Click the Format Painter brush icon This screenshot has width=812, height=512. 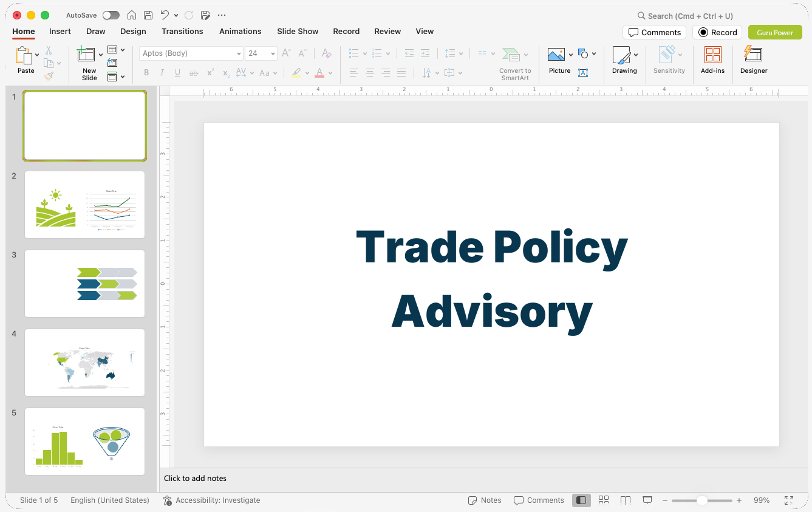pos(49,76)
